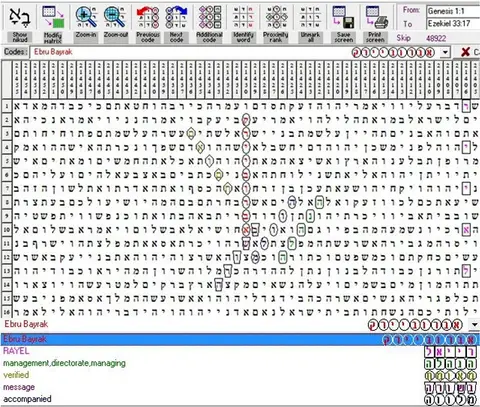The height and width of the screenshot is (407, 480).
Task: Click matrix row number 8
Action: coord(7,202)
